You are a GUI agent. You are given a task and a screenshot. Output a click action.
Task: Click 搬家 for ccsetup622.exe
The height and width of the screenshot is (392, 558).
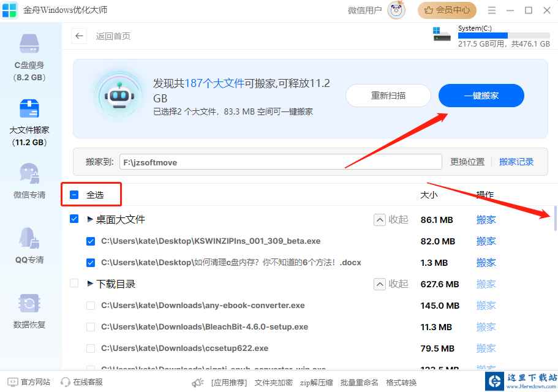point(486,349)
